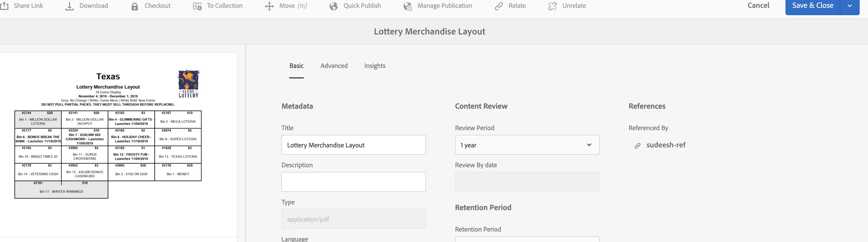Click the Unrelate broken-link icon
Viewport: 868px width, 242px height.
pyautogui.click(x=552, y=6)
